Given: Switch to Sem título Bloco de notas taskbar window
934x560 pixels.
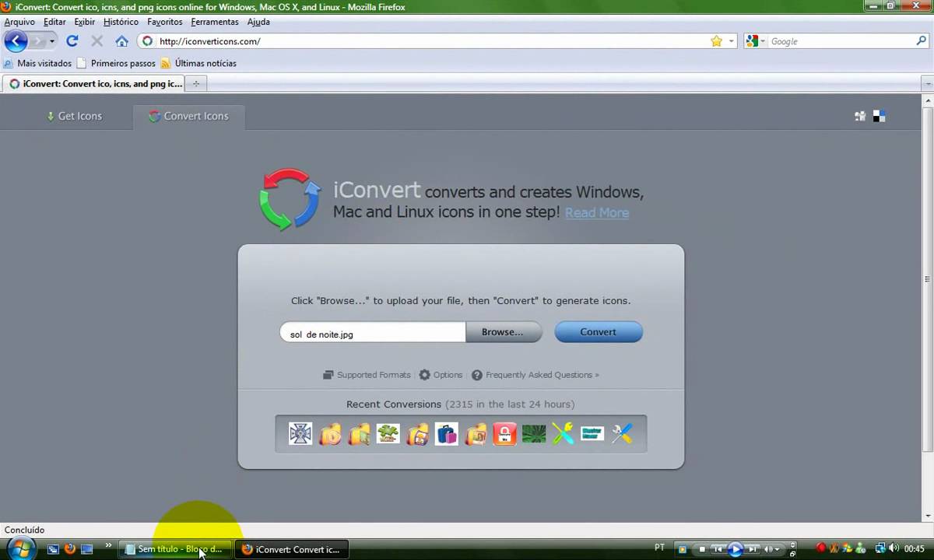Looking at the screenshot, I should tap(175, 549).
